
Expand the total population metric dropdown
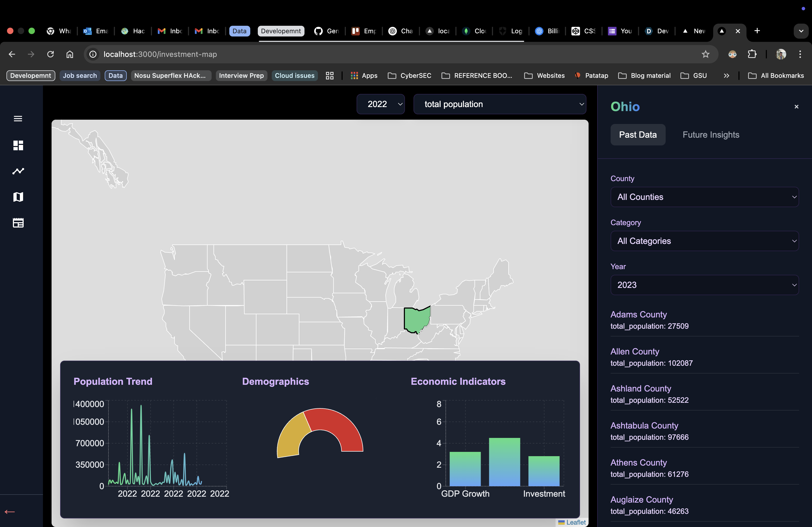click(x=499, y=104)
